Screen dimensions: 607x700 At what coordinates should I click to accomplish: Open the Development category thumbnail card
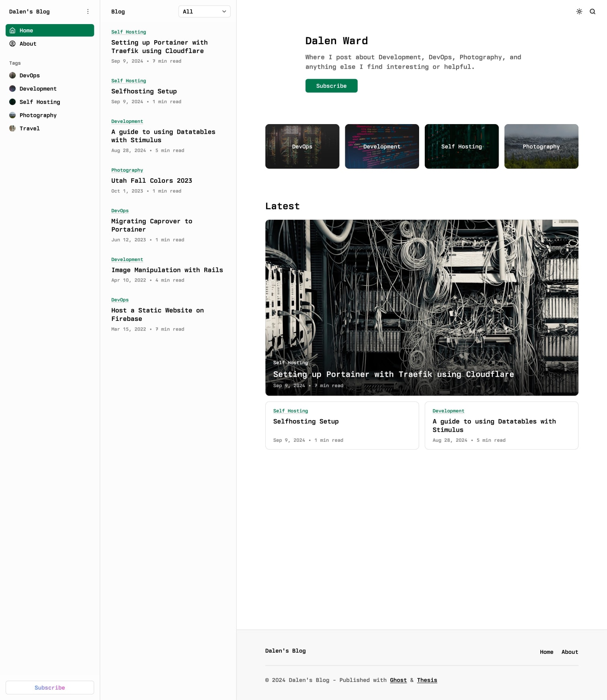(382, 147)
